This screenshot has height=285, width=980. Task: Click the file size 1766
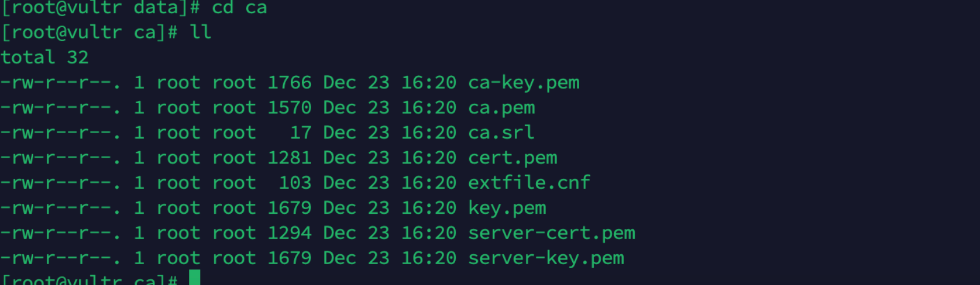tap(290, 82)
